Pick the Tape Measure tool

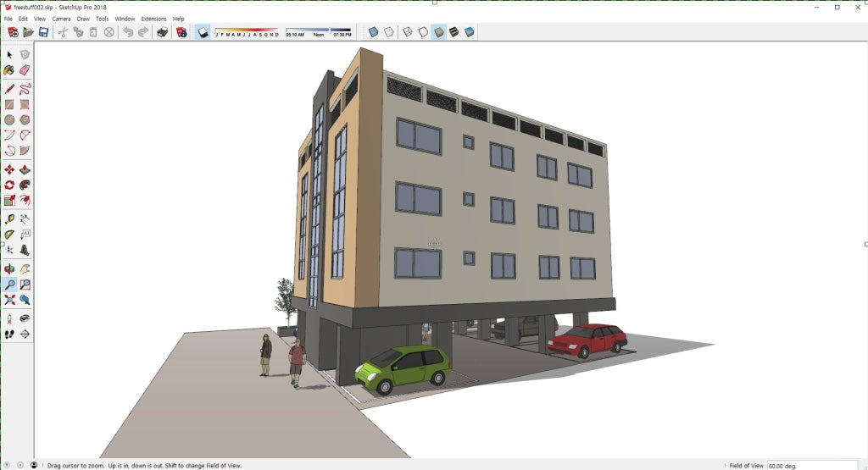pyautogui.click(x=9, y=218)
